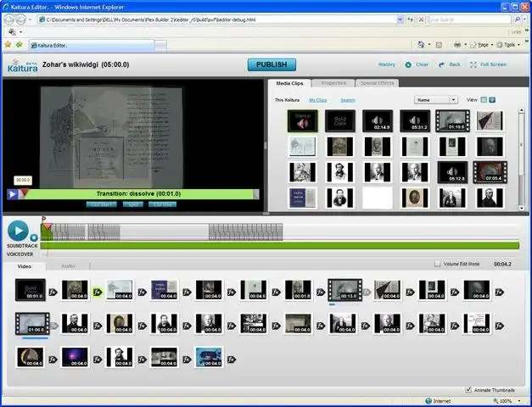Select the 05:12.8 audio clip in Media Clips
Screen dimensions: 532x407
coord(452,172)
